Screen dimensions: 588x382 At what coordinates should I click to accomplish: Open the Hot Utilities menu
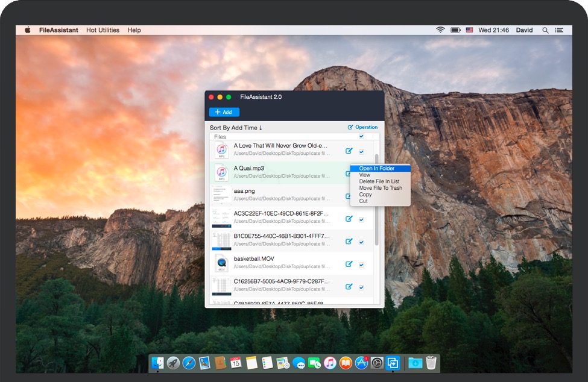[103, 30]
